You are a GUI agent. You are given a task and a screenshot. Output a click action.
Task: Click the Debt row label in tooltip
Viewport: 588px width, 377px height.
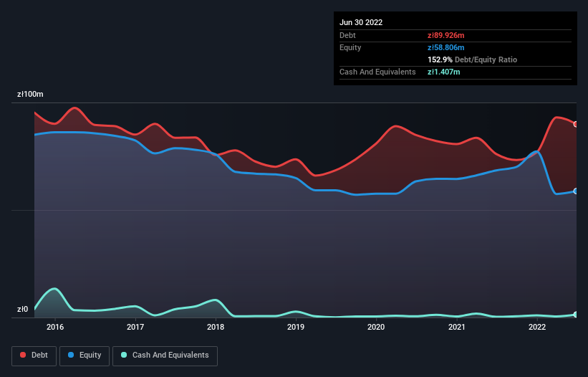(347, 35)
